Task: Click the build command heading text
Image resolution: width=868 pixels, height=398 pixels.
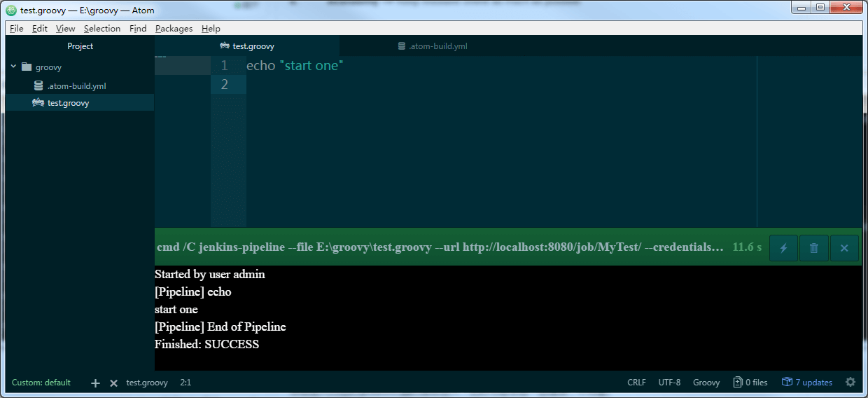Action: (440, 247)
